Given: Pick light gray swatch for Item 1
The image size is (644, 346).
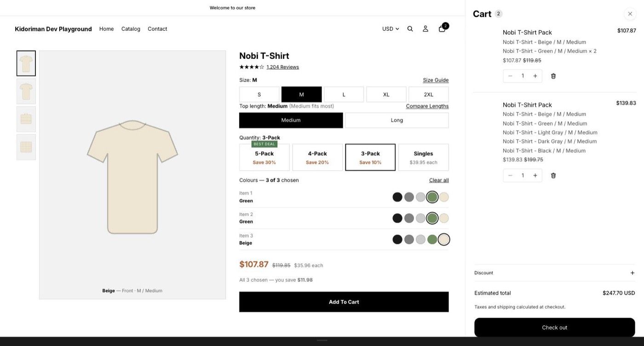Looking at the screenshot, I should pos(420,197).
